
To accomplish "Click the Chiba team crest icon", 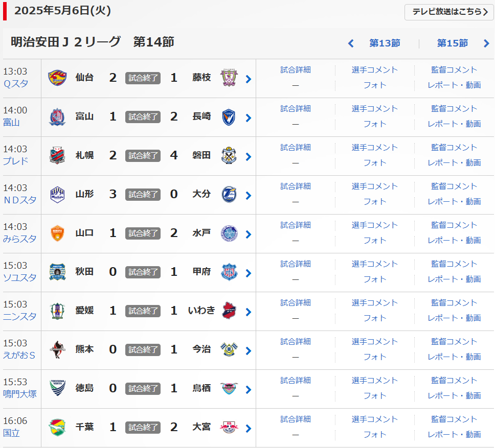I will (x=57, y=428).
